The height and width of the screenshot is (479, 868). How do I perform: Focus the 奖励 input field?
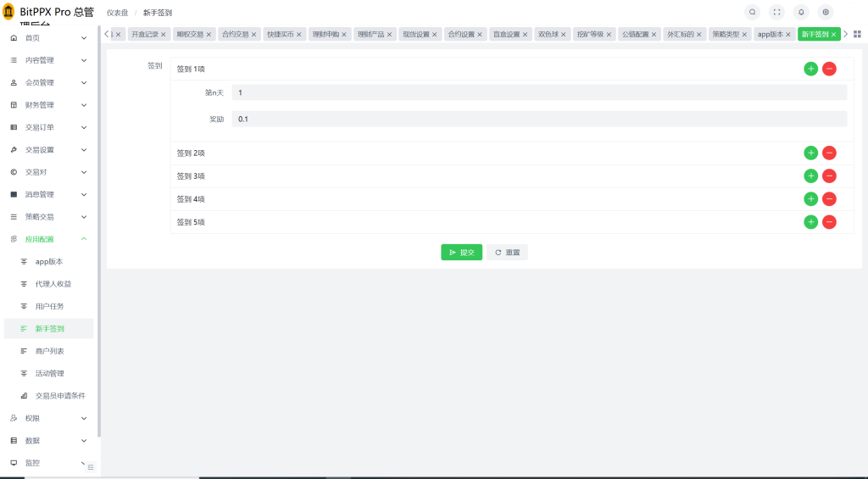(x=539, y=119)
